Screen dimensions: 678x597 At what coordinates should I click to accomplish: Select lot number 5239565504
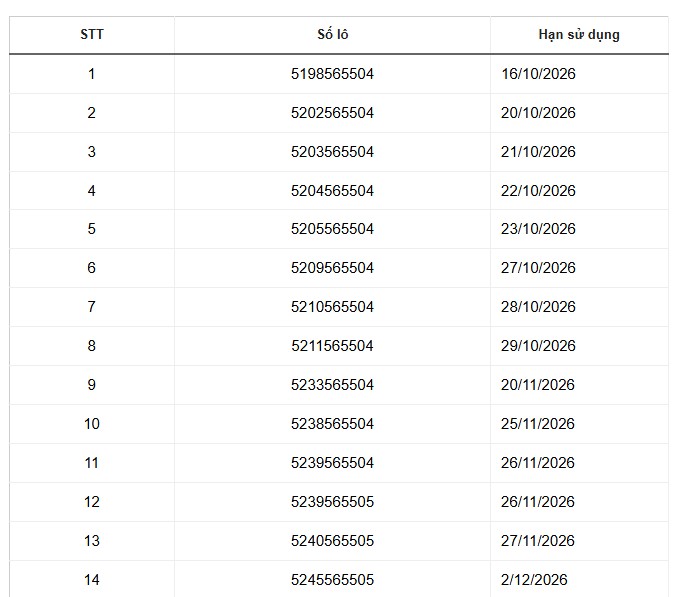[332, 463]
